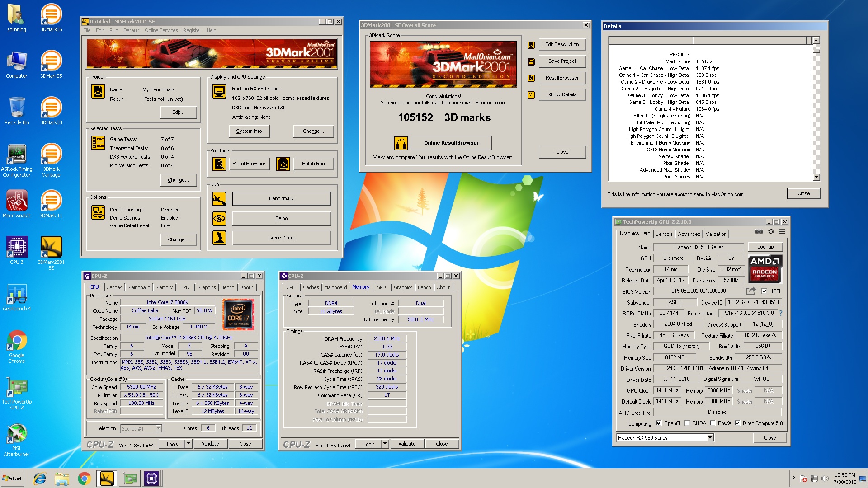Screen dimensions: 868x488
Task: Open 3DMark03 desktop shortcut
Action: click(x=51, y=111)
